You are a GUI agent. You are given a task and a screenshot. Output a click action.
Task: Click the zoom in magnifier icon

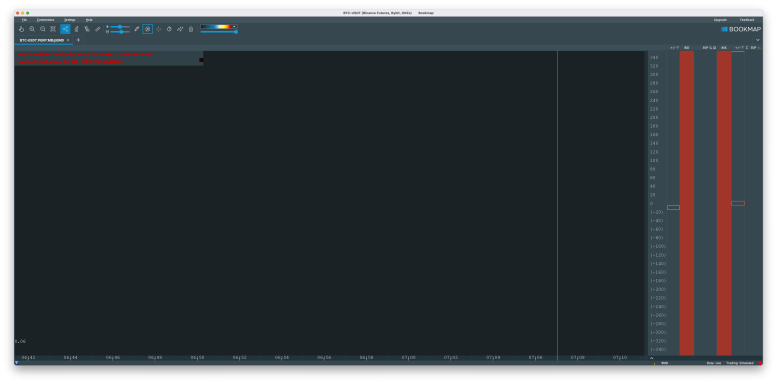point(32,29)
